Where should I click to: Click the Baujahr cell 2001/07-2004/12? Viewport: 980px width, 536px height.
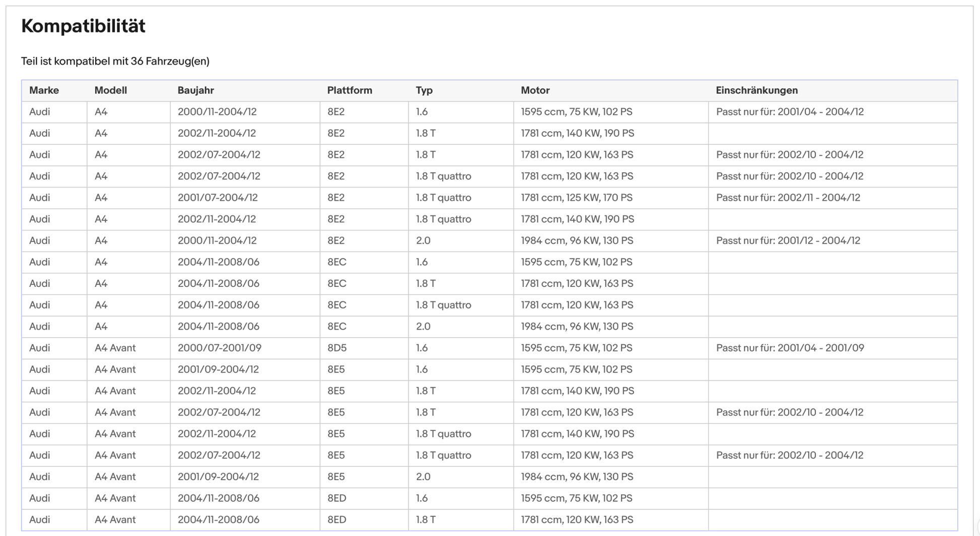[218, 198]
